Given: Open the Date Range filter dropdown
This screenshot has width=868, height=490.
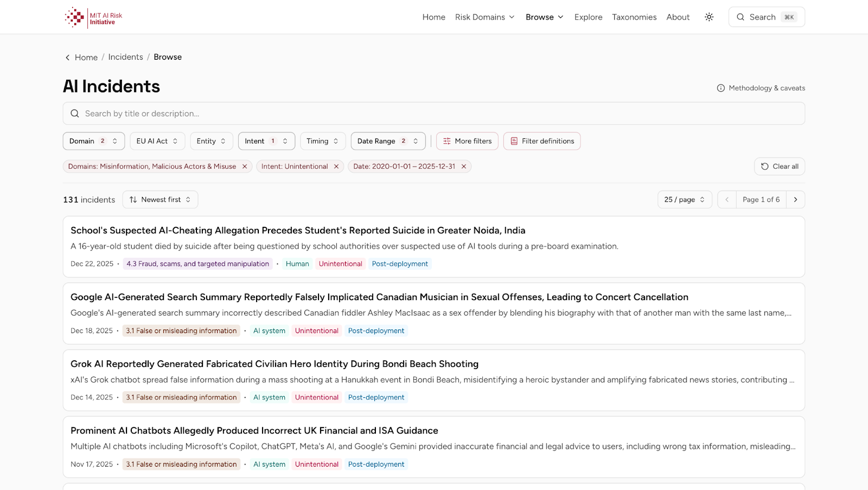Looking at the screenshot, I should tap(388, 141).
